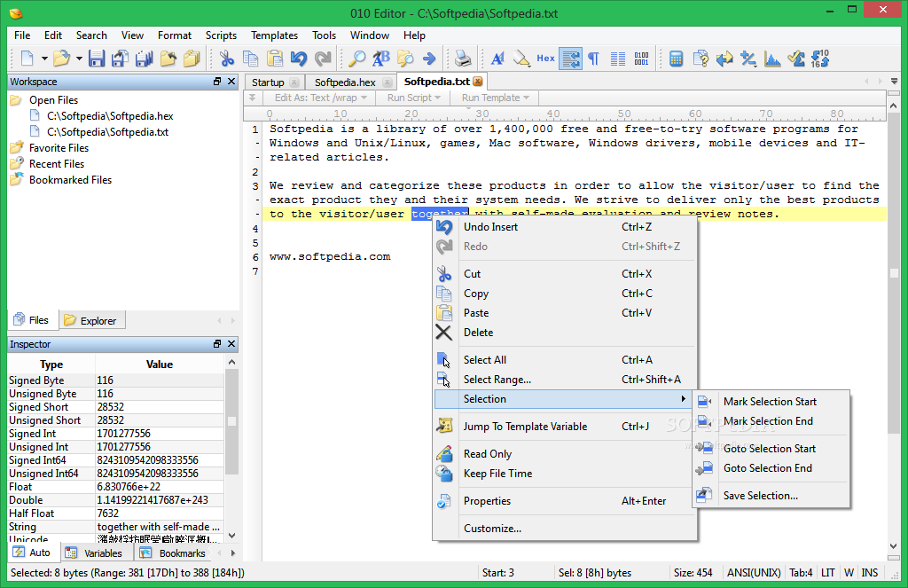Open Properties from the context menu
The image size is (908, 588).
565,501
